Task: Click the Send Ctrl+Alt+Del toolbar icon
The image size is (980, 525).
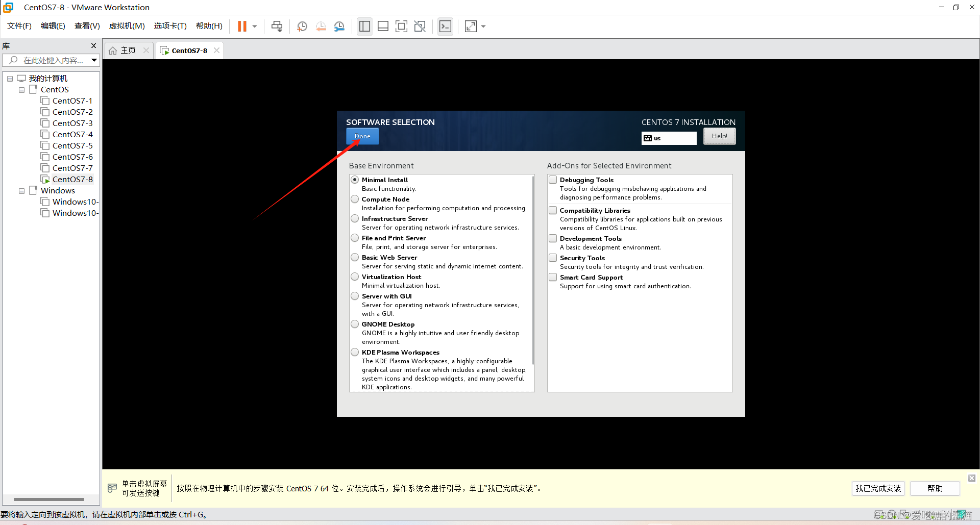Action: [277, 27]
